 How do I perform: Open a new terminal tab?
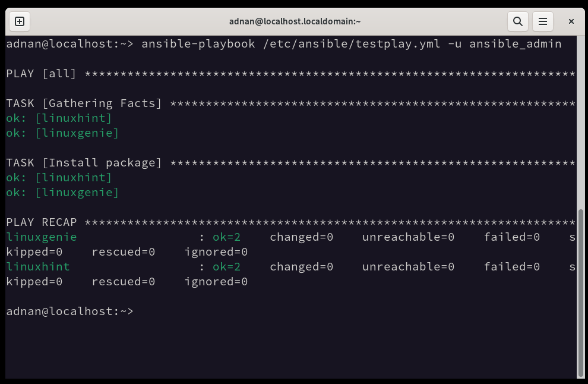click(x=20, y=21)
